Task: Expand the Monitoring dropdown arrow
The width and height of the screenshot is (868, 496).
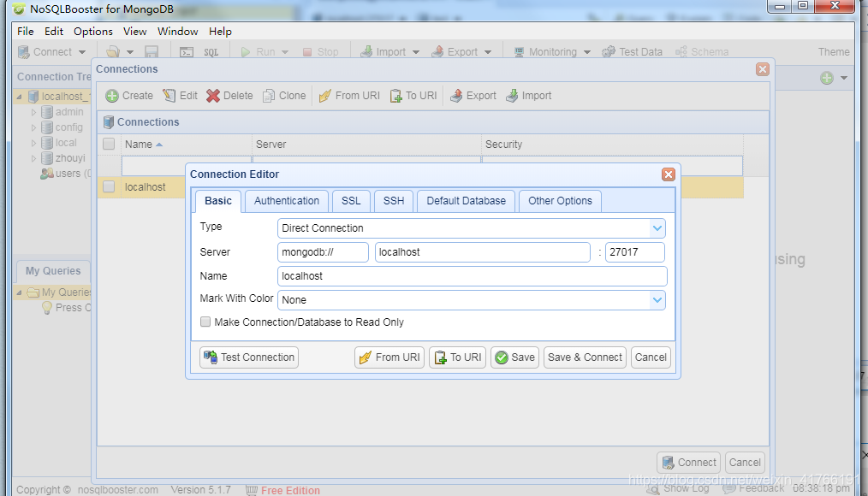Action: tap(586, 52)
